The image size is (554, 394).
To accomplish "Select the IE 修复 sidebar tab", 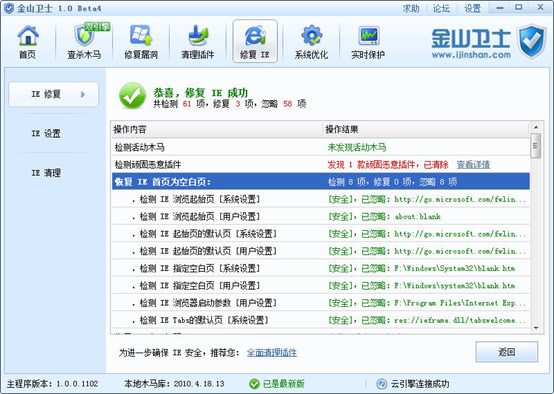I will pos(53,94).
